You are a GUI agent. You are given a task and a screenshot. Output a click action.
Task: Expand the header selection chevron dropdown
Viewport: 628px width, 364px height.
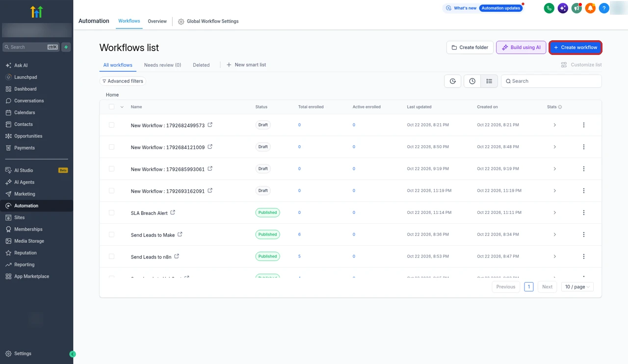122,107
